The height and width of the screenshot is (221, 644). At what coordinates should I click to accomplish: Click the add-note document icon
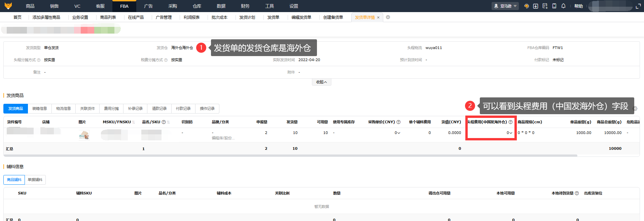tap(545, 6)
